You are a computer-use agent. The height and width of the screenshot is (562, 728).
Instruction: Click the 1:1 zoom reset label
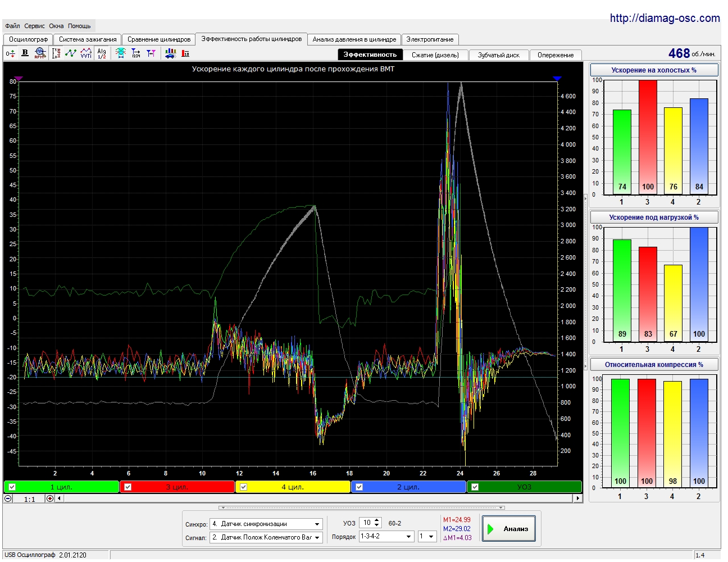coord(30,499)
